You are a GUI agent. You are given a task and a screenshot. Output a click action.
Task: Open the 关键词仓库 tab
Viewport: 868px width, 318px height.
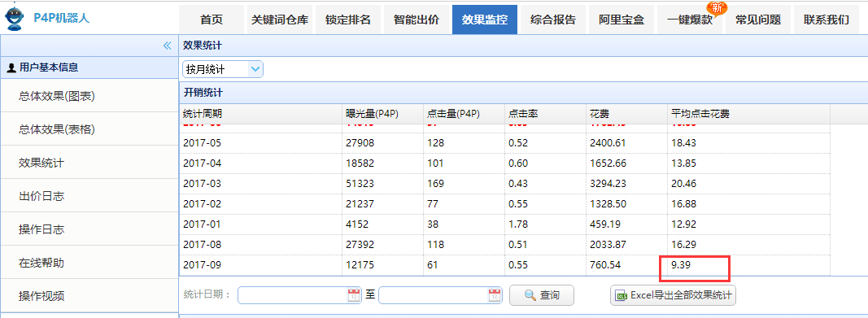pyautogui.click(x=280, y=20)
